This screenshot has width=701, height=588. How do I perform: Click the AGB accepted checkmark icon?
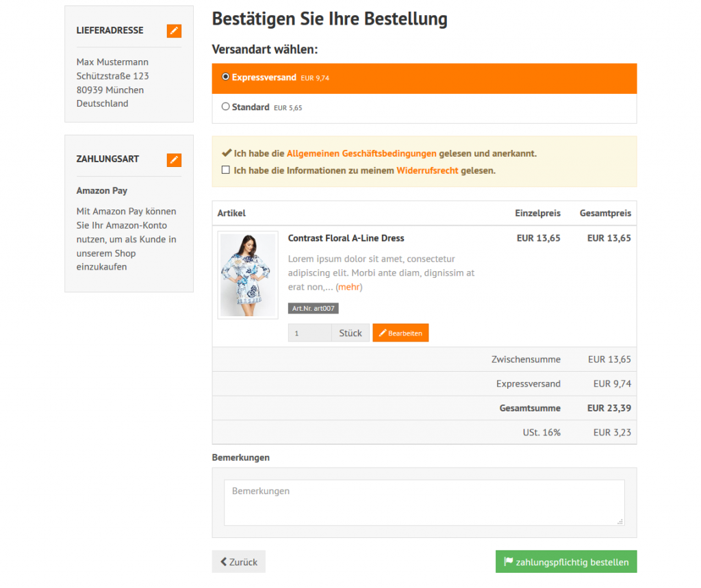[226, 153]
